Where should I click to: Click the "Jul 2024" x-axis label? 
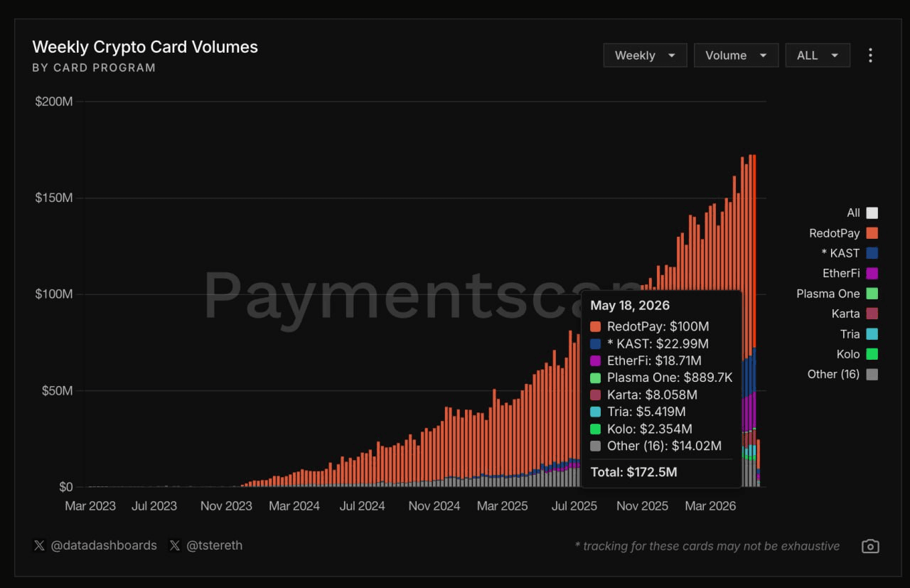362,506
